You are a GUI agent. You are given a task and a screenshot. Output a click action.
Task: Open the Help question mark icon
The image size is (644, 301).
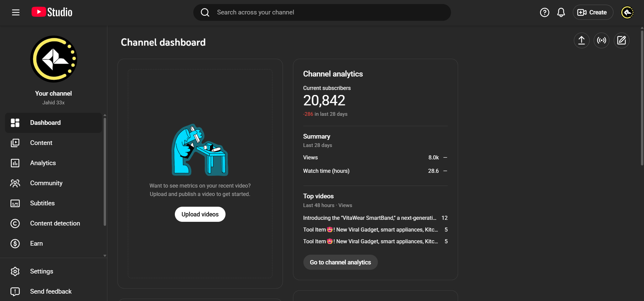tap(544, 12)
